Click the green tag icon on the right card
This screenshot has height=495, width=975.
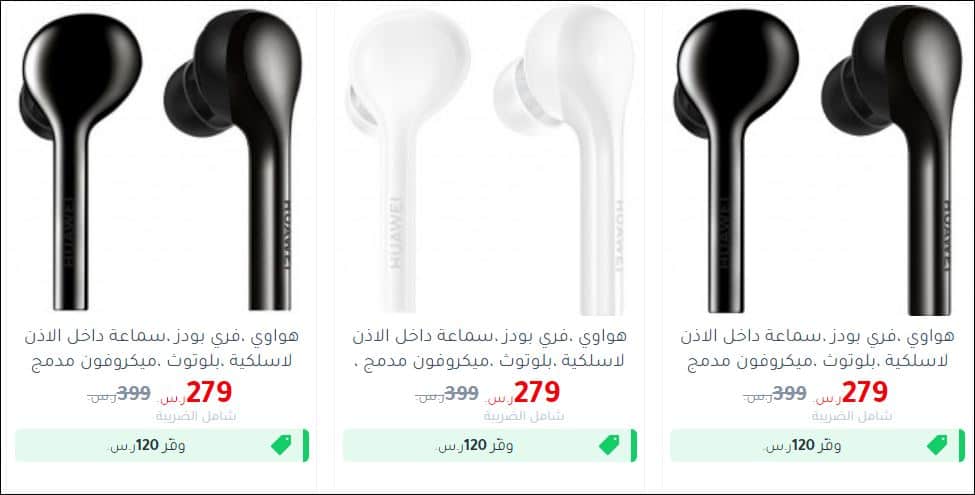pyautogui.click(x=937, y=445)
